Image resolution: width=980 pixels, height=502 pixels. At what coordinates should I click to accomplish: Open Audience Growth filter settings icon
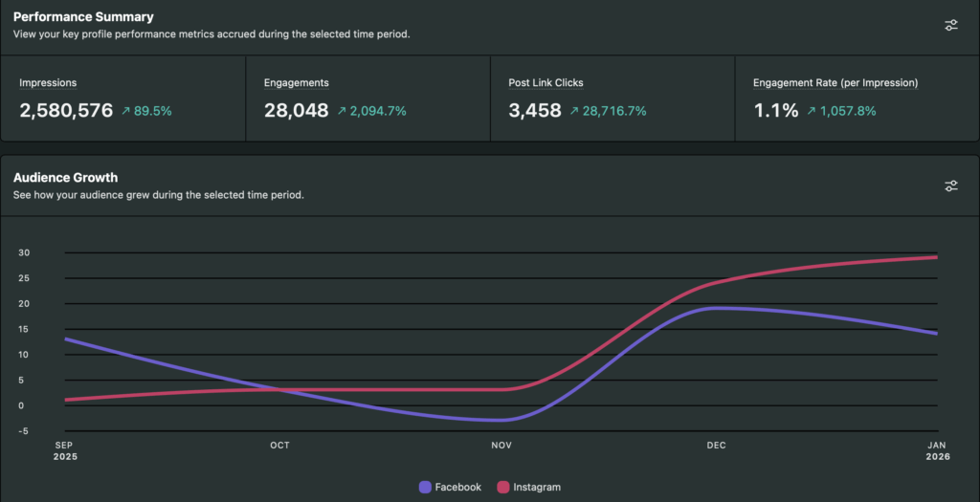pyautogui.click(x=950, y=186)
